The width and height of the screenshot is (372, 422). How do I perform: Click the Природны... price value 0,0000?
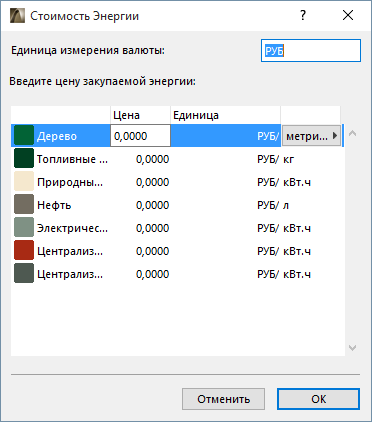pyautogui.click(x=152, y=182)
